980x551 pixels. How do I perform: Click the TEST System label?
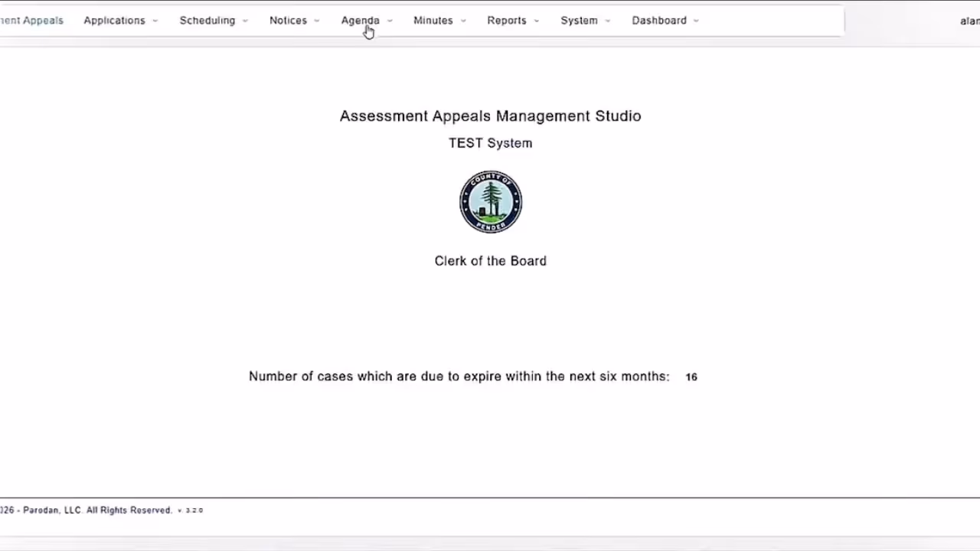pos(491,143)
